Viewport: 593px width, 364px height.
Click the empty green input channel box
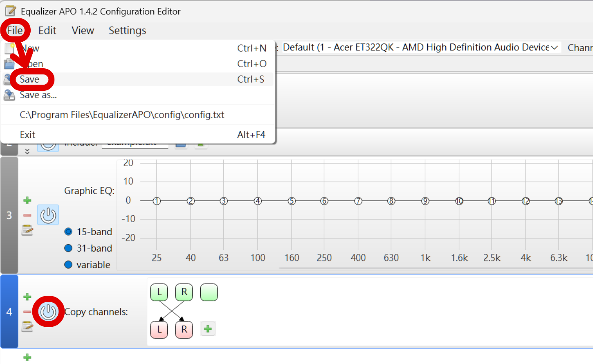(x=209, y=292)
